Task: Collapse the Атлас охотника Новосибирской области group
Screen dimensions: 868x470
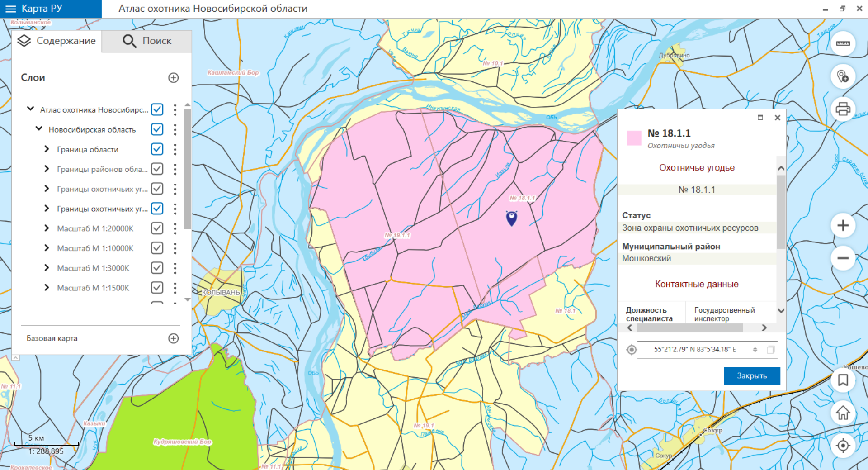Action: 30,109
